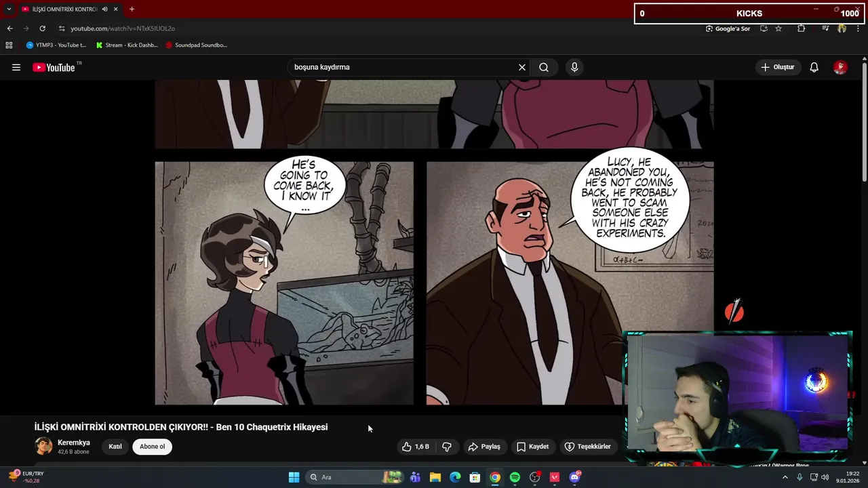Open the Soundpad Soundboard bookmark
The height and width of the screenshot is (488, 868).
tap(196, 45)
